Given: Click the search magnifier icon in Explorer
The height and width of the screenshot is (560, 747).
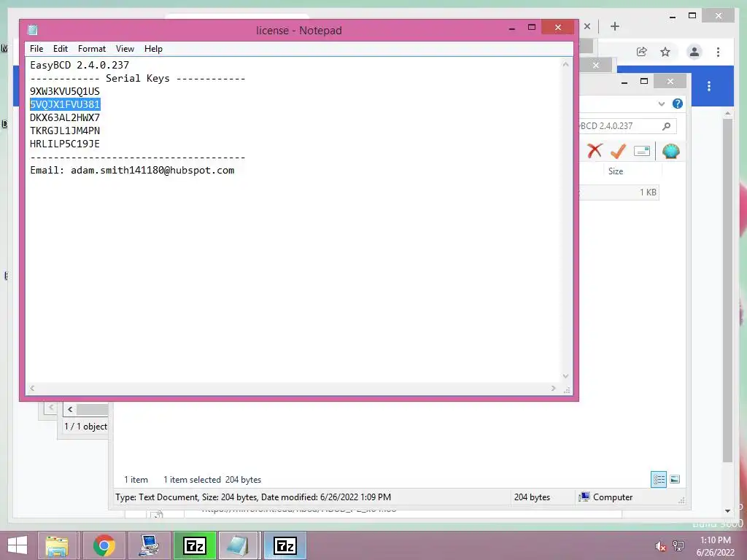Looking at the screenshot, I should click(667, 125).
